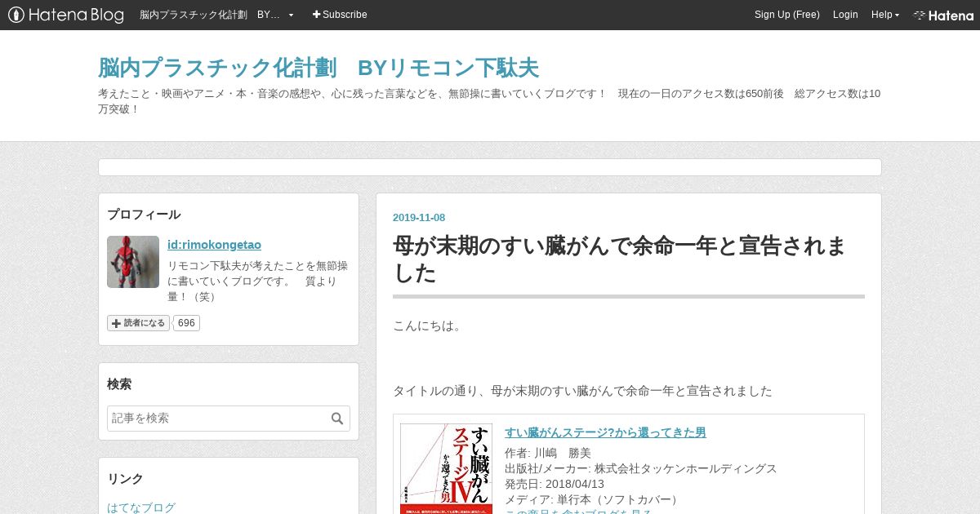Click the profile description リモコン下駄夫が考えたこと
This screenshot has width=980, height=514.
coord(258,281)
